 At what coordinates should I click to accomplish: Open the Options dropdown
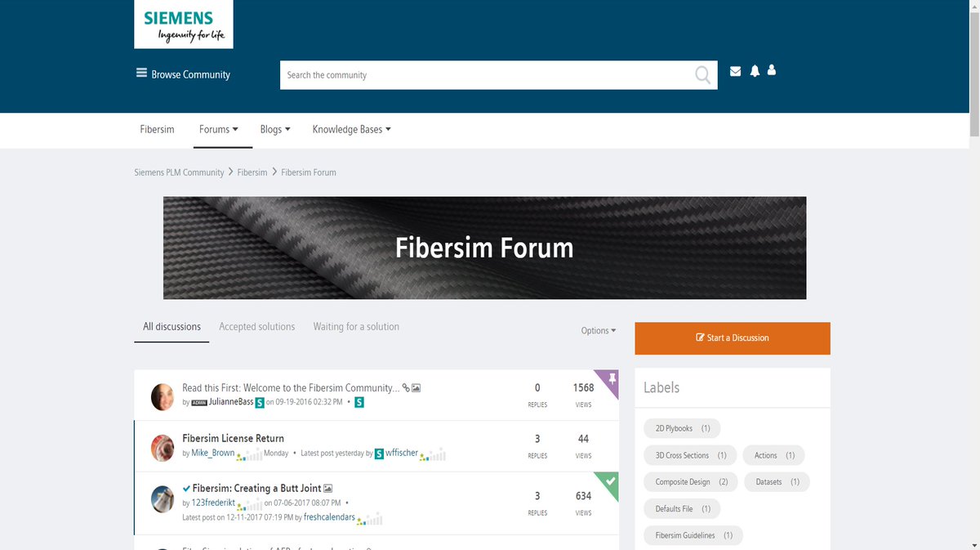[599, 331]
